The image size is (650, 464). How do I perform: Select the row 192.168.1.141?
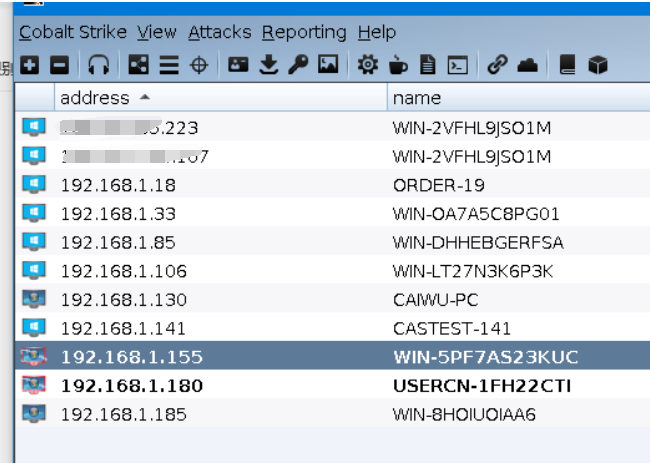click(x=332, y=328)
